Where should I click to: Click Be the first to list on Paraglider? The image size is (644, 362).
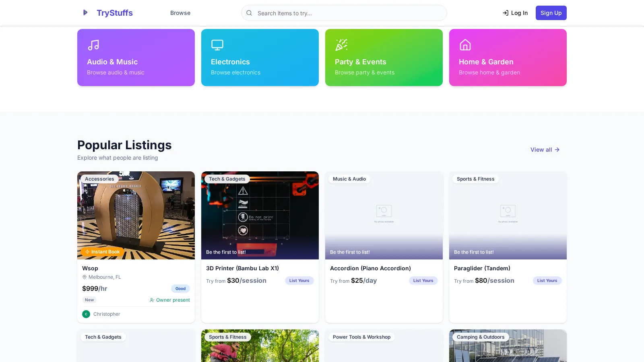pos(474,252)
